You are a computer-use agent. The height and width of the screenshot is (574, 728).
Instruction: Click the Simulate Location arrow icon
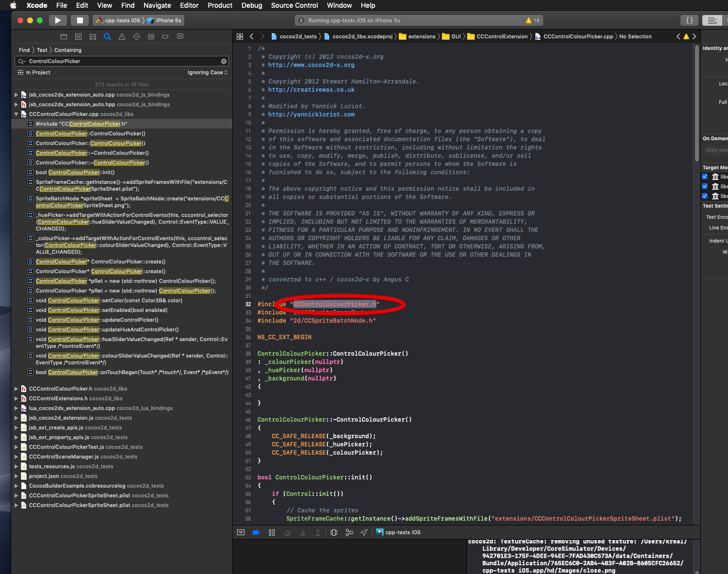click(x=364, y=532)
